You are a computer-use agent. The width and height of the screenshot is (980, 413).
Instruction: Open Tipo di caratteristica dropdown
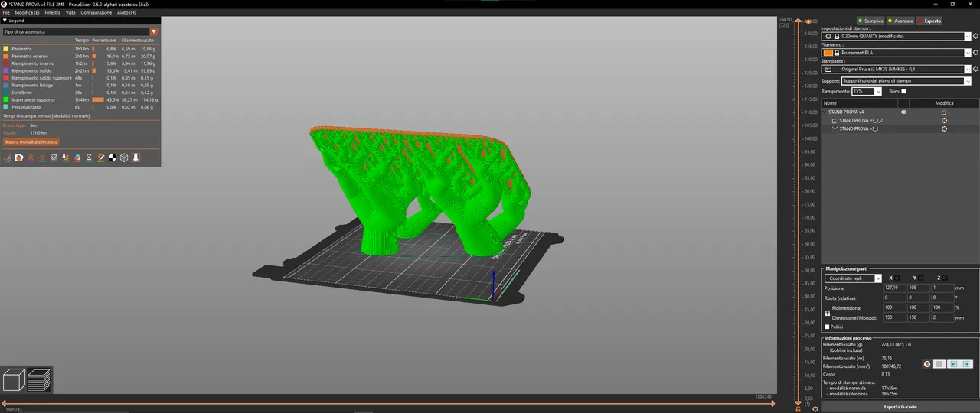[80, 31]
